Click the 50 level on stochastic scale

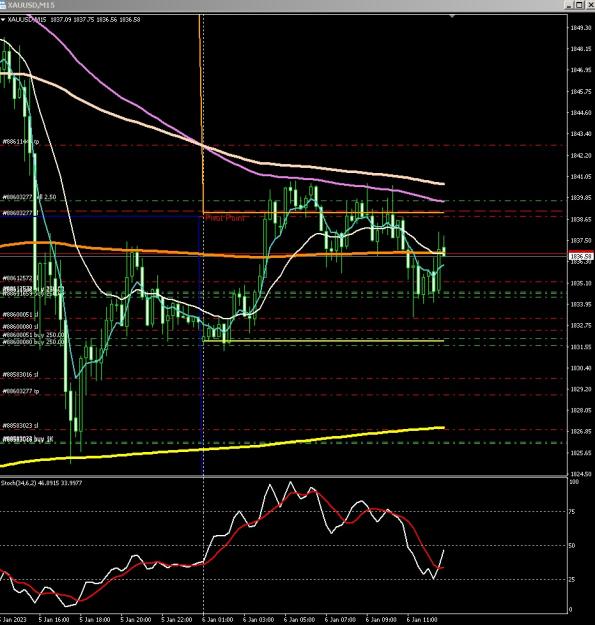point(572,546)
